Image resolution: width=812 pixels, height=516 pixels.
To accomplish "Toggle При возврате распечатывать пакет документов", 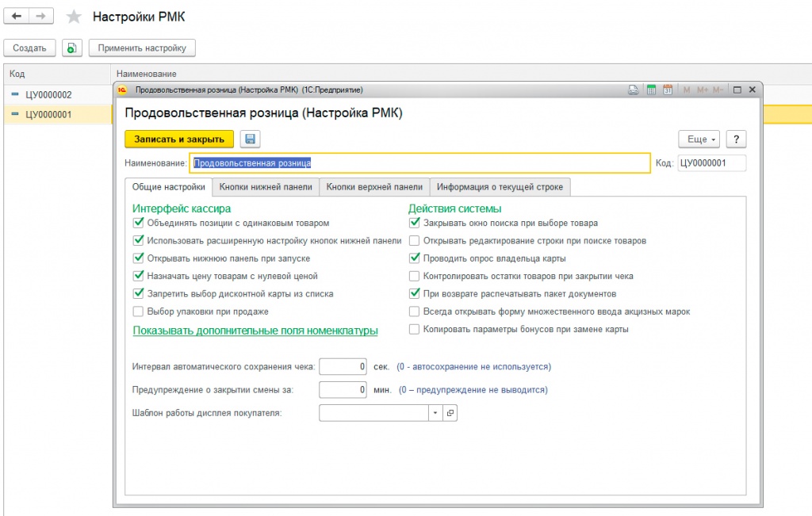I will pyautogui.click(x=414, y=293).
